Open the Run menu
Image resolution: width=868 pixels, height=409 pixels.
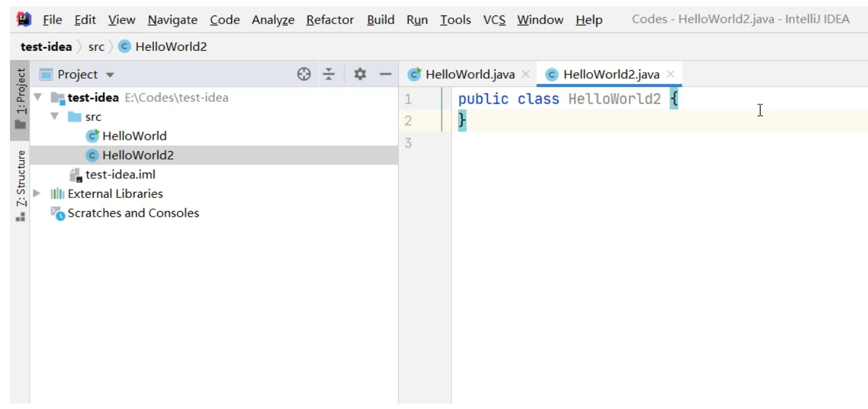click(x=417, y=20)
